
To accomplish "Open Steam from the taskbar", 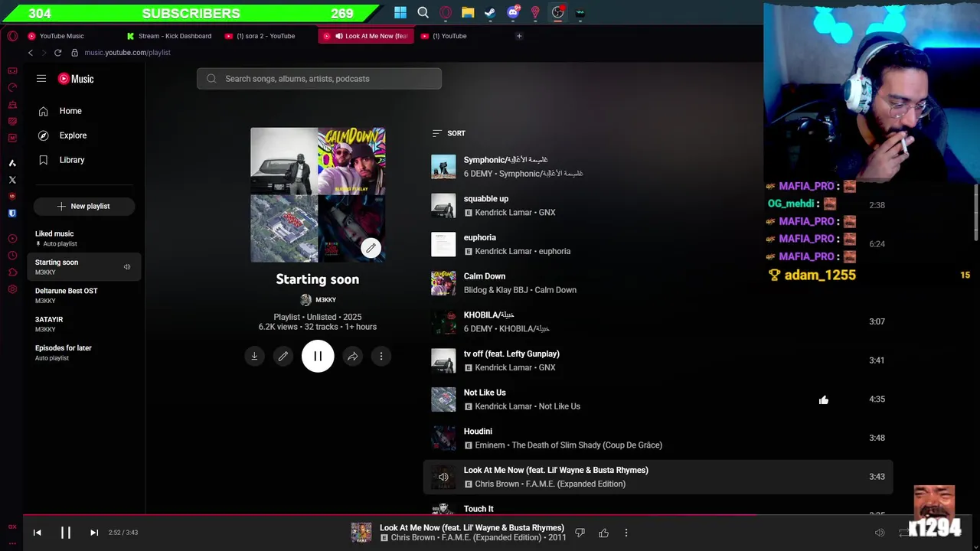I will 490,12.
